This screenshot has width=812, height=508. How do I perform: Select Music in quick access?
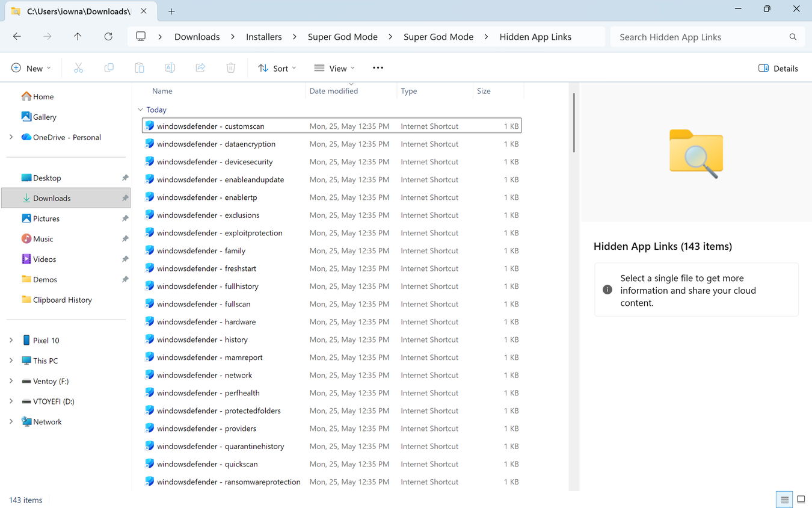(37, 239)
